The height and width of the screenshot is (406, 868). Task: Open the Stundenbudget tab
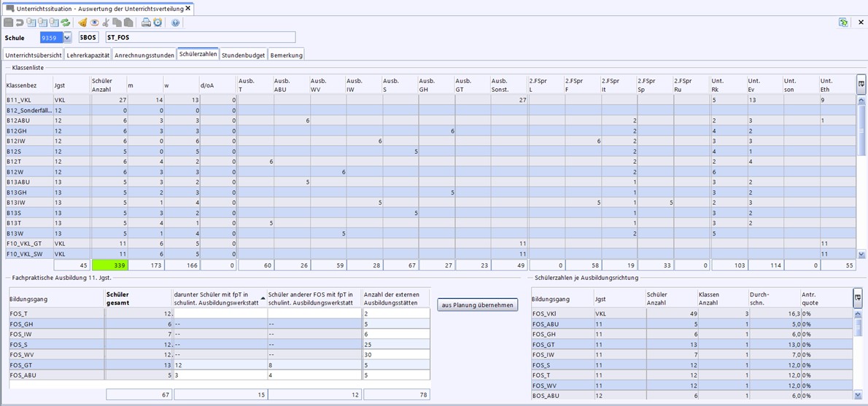[244, 55]
